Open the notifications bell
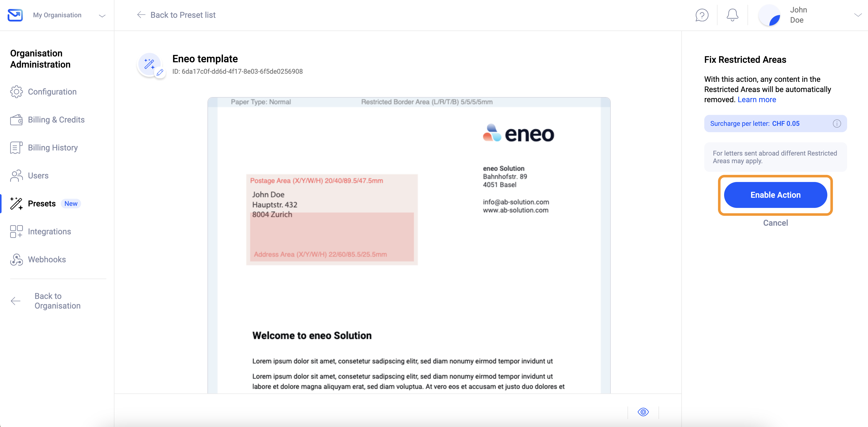 (732, 15)
